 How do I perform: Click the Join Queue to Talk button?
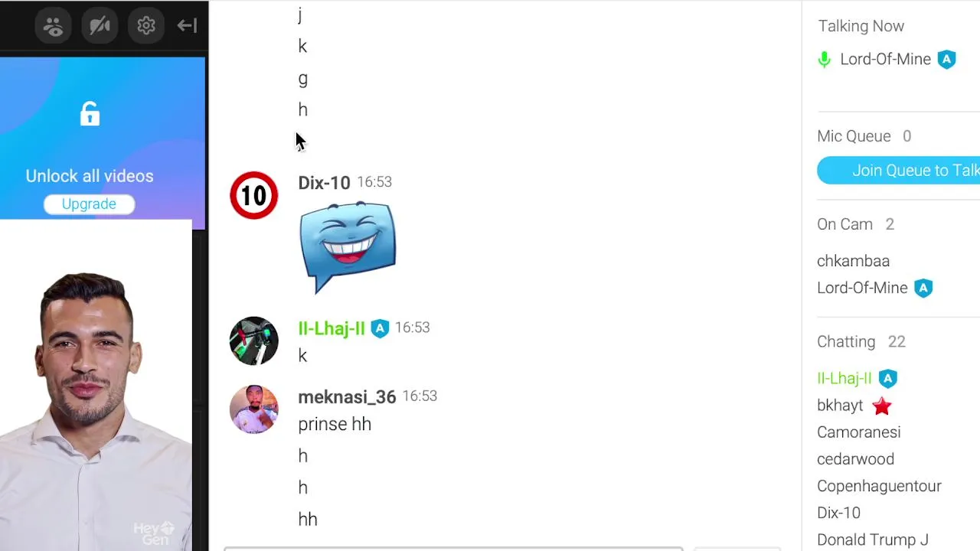899,171
